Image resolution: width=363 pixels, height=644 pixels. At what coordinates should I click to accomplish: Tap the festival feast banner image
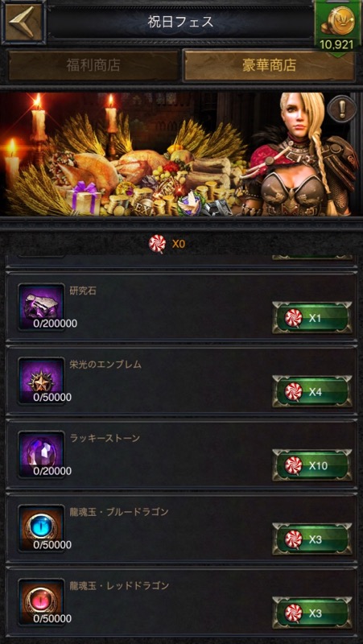point(182,154)
